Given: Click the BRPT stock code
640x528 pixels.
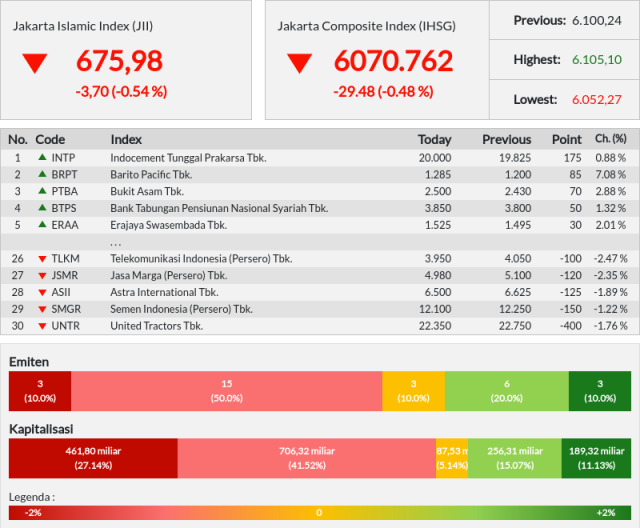Looking at the screenshot, I should [x=64, y=174].
